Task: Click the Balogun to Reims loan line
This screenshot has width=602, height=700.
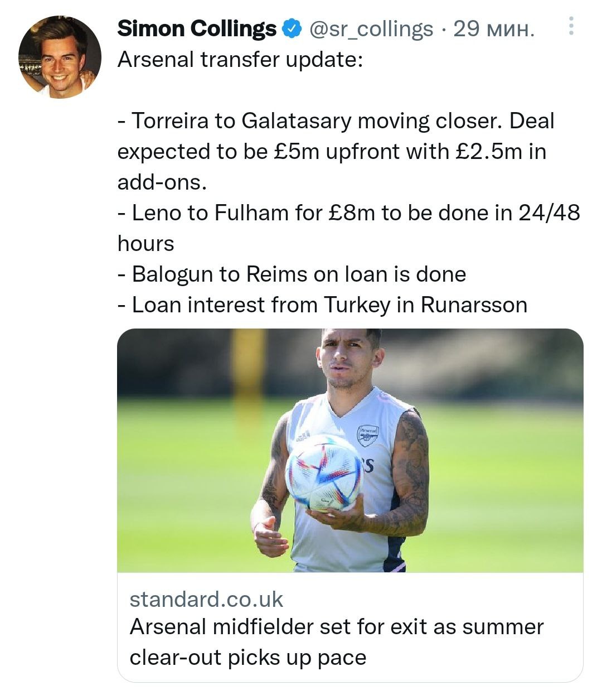Action: coord(292,274)
